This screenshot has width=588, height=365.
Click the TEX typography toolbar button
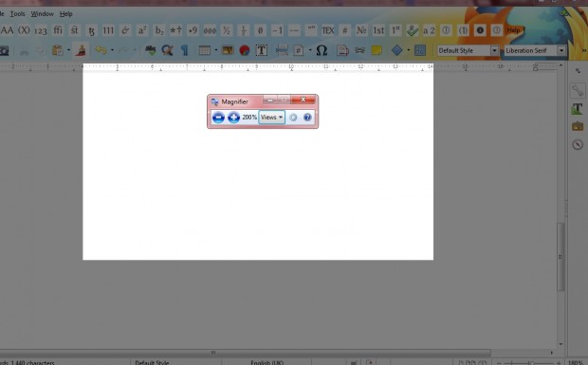[328, 30]
